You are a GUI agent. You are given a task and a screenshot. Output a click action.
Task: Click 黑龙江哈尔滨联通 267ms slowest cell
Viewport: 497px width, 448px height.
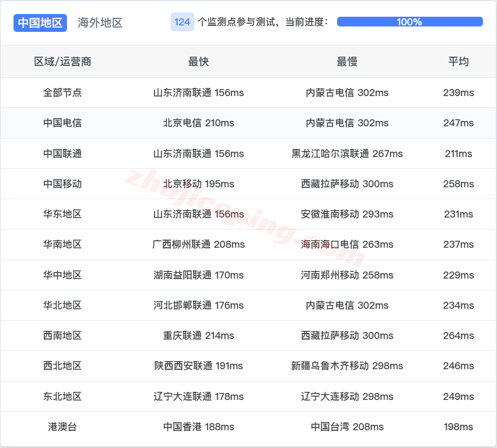click(347, 154)
